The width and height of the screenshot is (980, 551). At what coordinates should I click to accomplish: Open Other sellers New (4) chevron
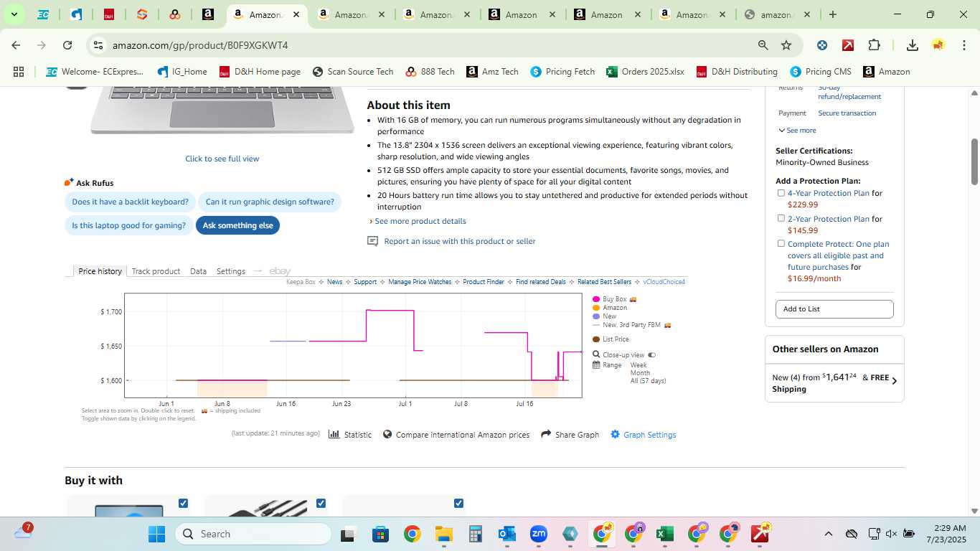894,381
